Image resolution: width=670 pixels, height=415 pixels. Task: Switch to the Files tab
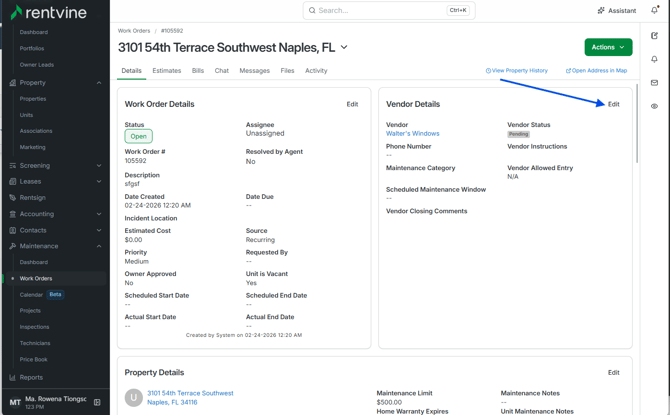[287, 71]
